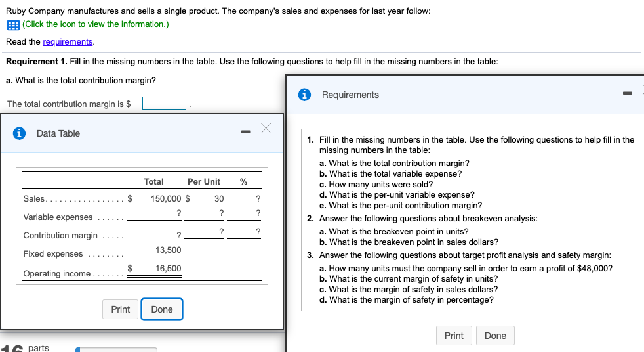Close the Data Table dialog

coord(266,129)
